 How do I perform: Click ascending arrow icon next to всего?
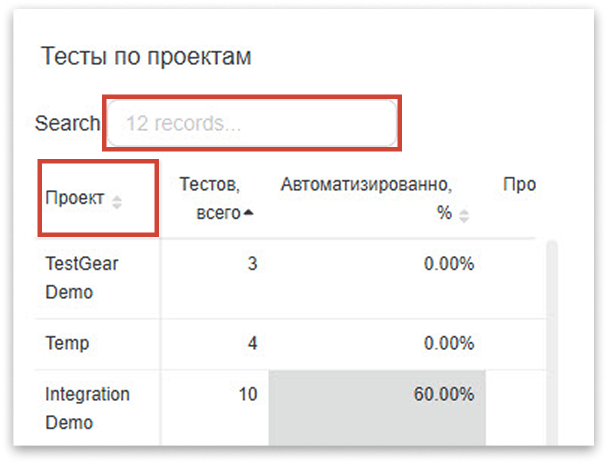click(248, 213)
